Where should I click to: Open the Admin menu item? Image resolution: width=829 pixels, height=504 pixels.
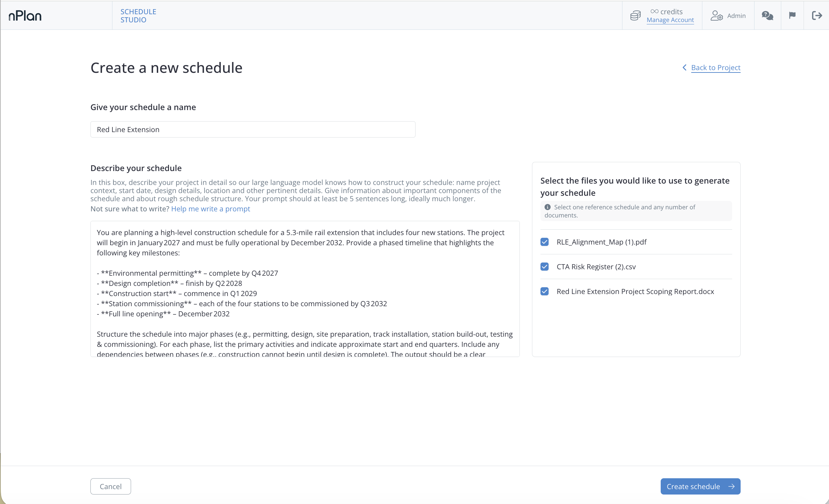coord(728,16)
